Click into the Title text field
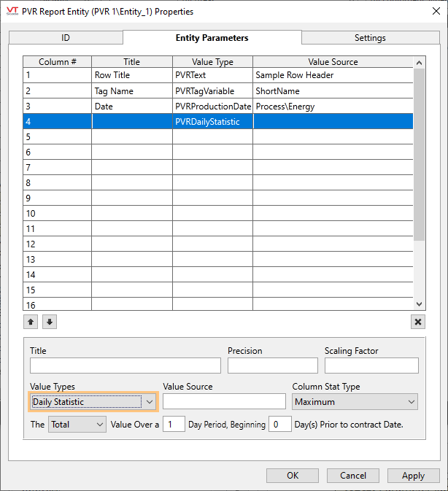 click(x=125, y=366)
